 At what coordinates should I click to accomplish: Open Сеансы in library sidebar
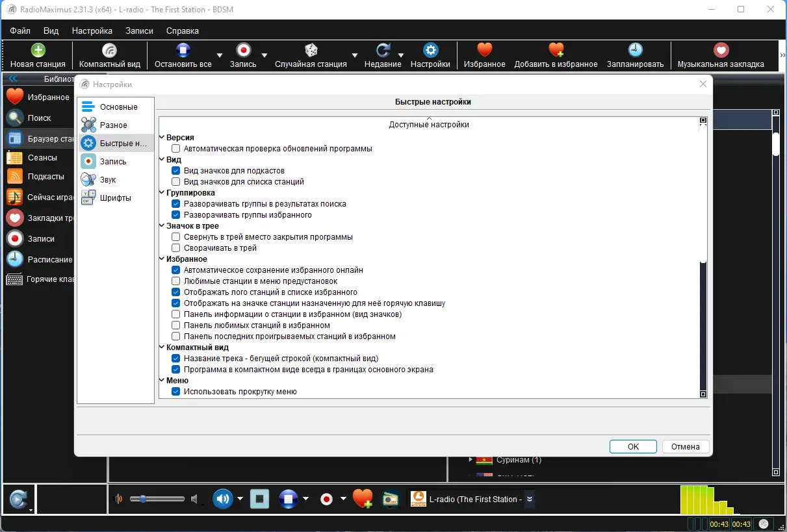coord(39,158)
